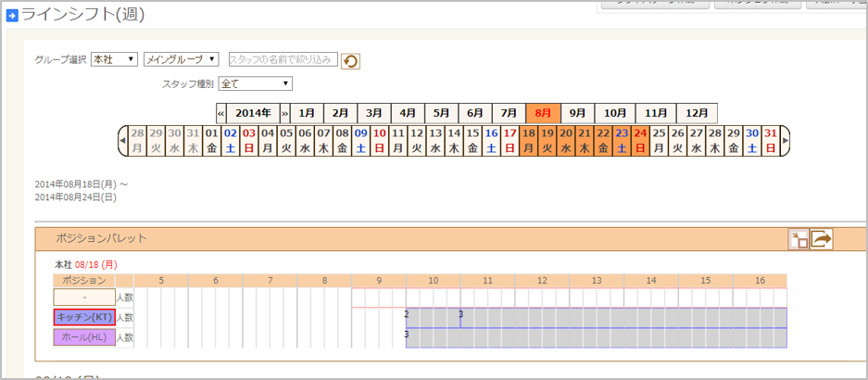The width and height of the screenshot is (868, 380).
Task: Click the ポジションパレット panel title
Action: [x=101, y=239]
